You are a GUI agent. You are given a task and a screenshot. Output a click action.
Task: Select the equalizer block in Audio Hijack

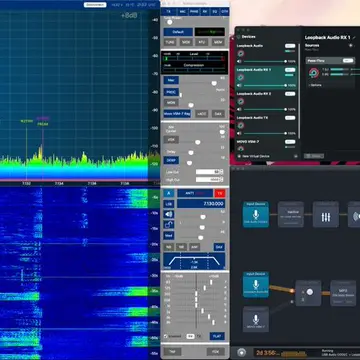pyautogui.click(x=325, y=214)
